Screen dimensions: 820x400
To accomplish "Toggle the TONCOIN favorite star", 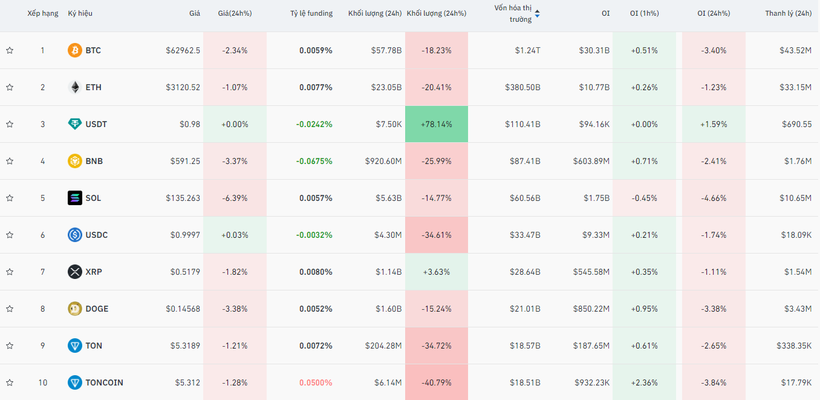I will coord(9,383).
